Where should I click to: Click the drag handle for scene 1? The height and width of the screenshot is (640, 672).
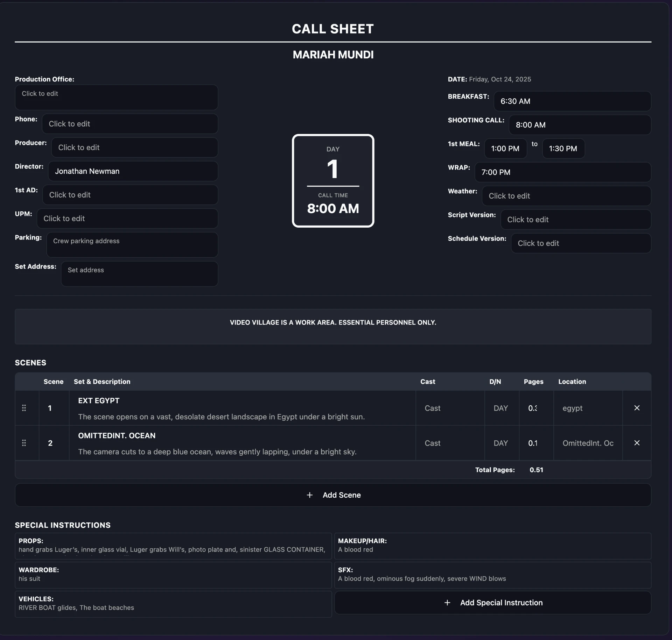(x=24, y=408)
